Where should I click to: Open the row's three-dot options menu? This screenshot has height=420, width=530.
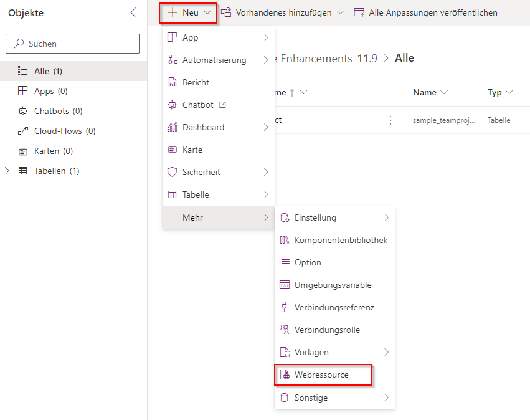tap(390, 120)
